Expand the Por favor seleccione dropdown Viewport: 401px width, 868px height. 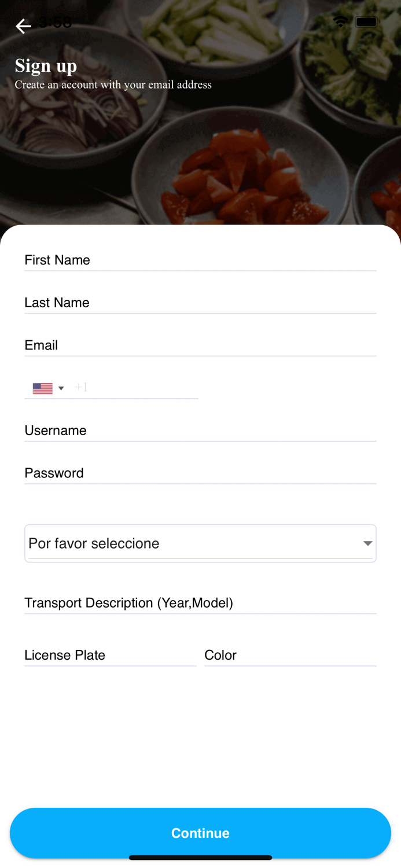200,543
